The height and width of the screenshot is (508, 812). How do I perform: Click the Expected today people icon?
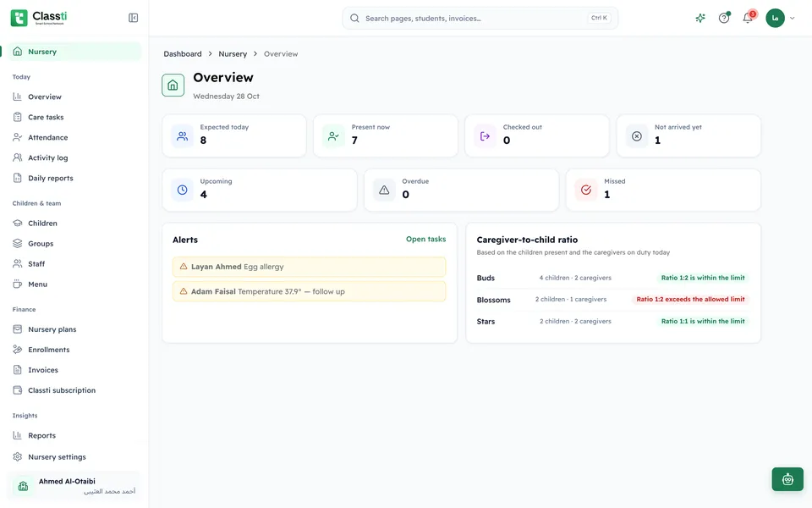coord(183,136)
